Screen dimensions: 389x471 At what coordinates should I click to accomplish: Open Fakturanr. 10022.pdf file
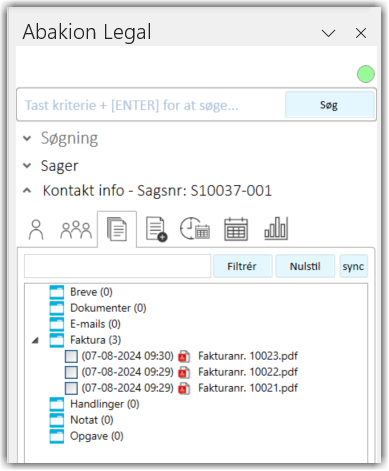click(248, 372)
